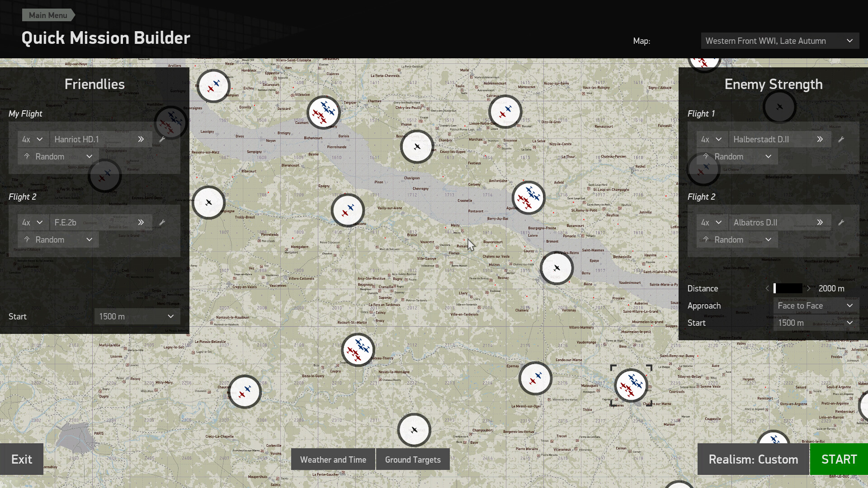Click the double-arrow beside Hanriot HD.1
The height and width of the screenshot is (488, 868).
tap(141, 139)
